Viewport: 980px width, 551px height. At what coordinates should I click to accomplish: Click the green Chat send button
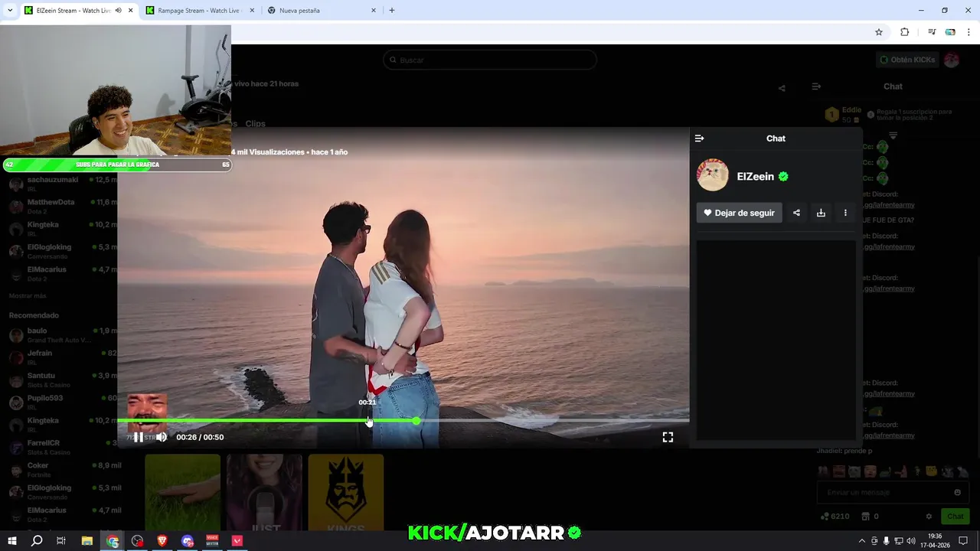955,517
